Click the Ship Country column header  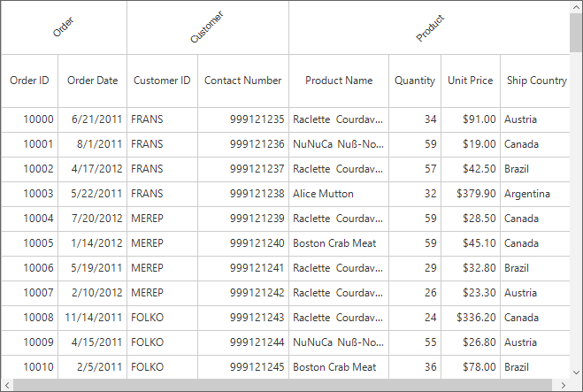point(535,81)
